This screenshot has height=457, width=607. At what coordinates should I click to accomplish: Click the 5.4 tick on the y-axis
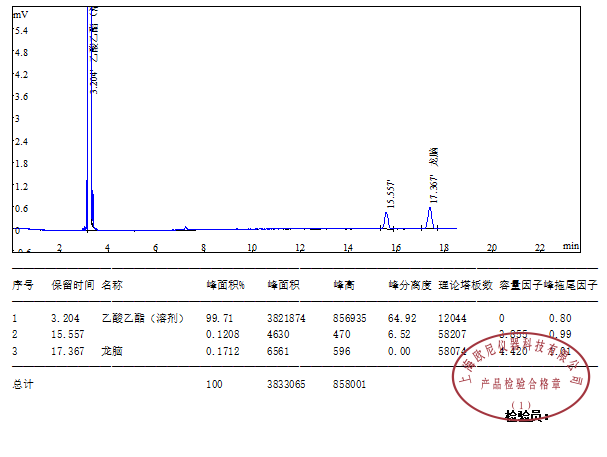(x=19, y=31)
